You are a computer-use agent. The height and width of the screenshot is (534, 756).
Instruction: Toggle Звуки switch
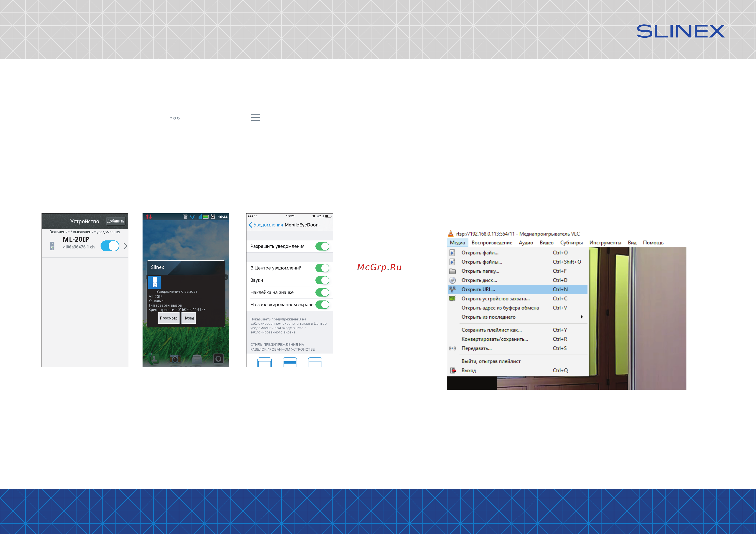click(x=322, y=280)
